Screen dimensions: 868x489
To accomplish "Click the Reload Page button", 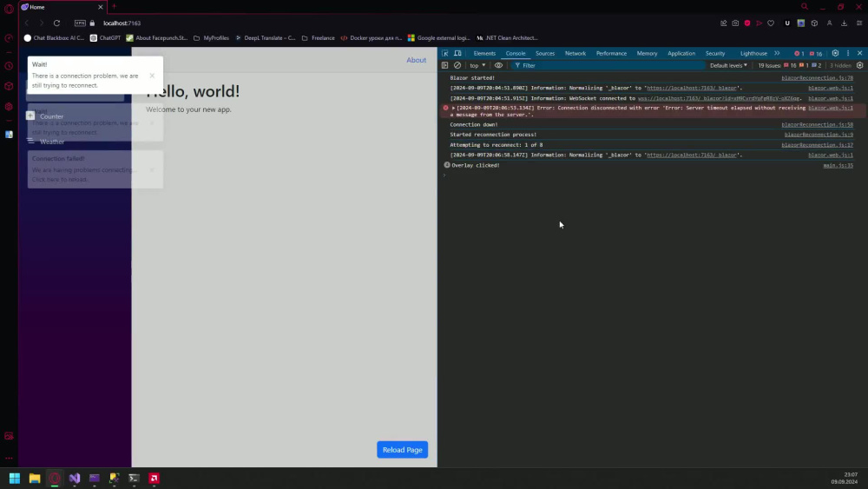I will click(x=403, y=450).
